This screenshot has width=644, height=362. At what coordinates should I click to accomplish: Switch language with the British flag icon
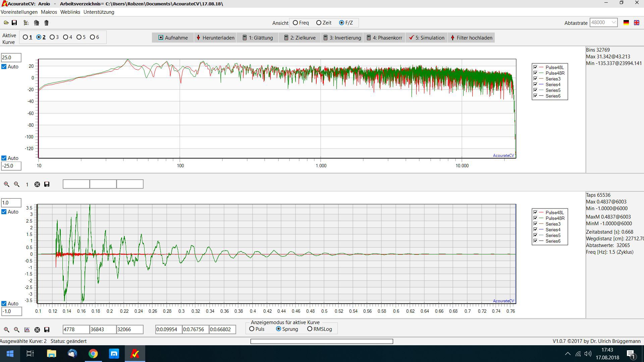point(636,23)
